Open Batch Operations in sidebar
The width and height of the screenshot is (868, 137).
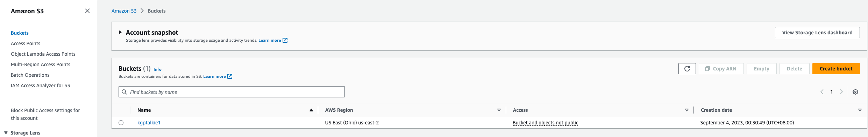(x=30, y=75)
